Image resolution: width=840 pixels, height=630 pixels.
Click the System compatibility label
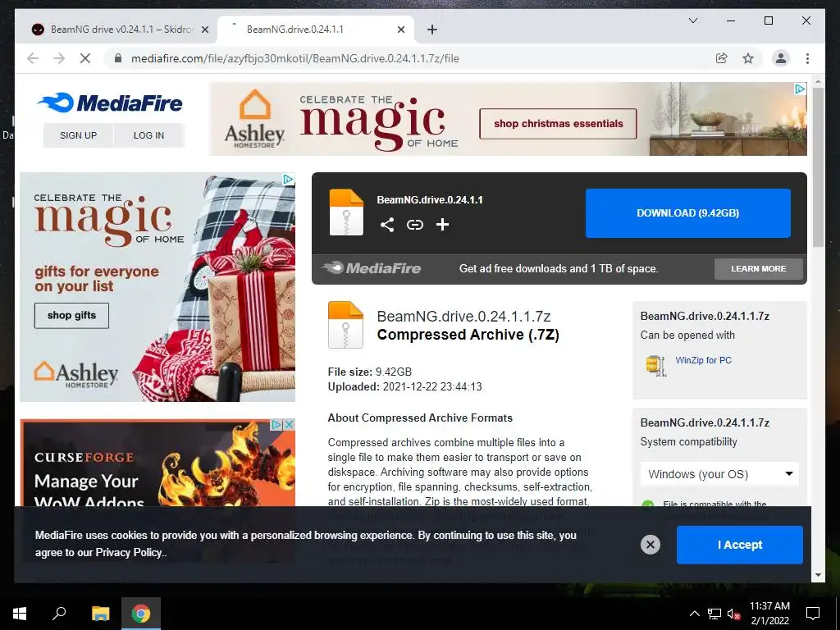coord(688,442)
